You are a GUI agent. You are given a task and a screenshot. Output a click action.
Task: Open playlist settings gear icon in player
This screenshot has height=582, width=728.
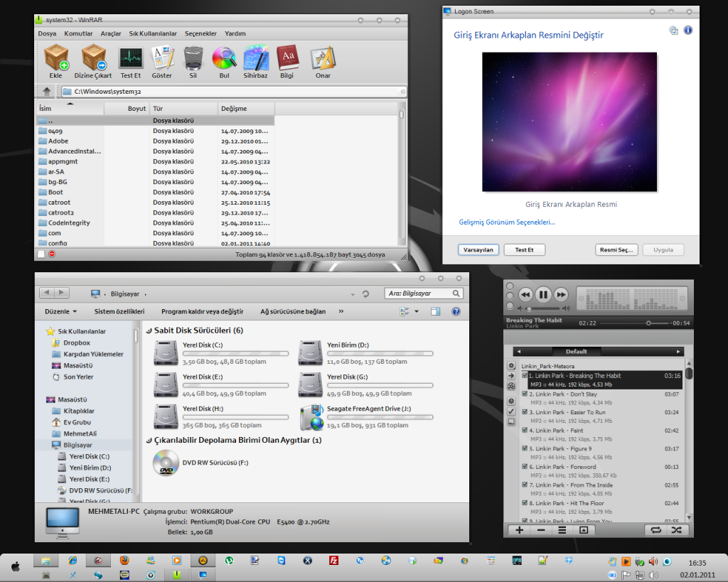[x=511, y=365]
